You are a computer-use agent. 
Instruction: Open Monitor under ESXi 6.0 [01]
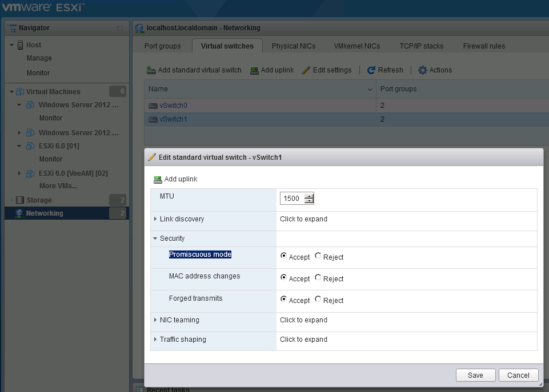[51, 159]
